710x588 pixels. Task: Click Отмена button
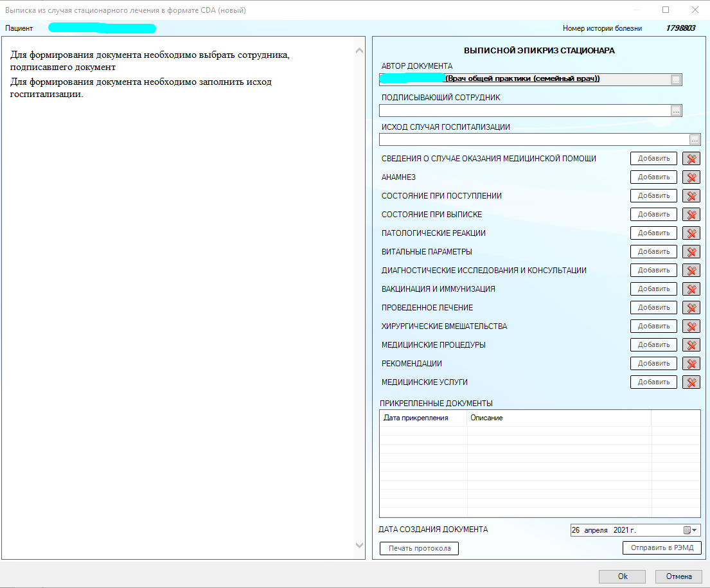(679, 576)
